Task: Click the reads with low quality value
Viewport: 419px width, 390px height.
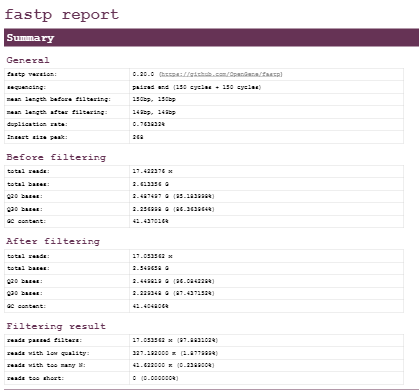Action: click(x=175, y=353)
